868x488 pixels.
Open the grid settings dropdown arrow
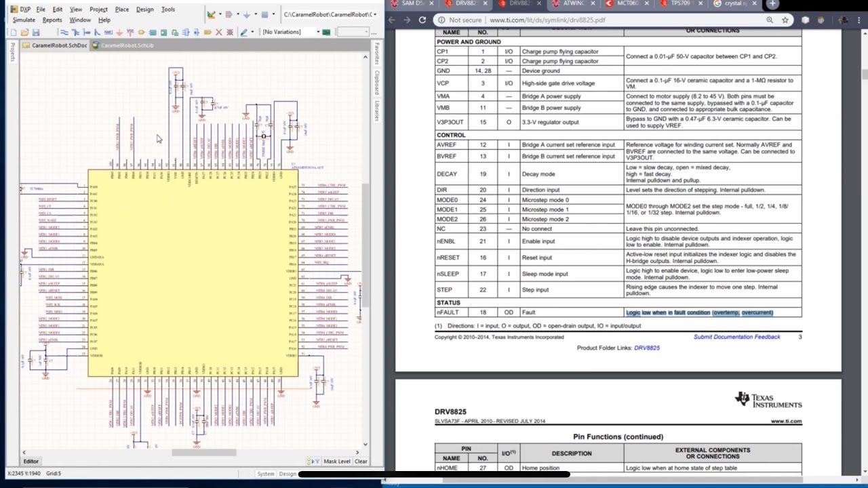click(273, 14)
